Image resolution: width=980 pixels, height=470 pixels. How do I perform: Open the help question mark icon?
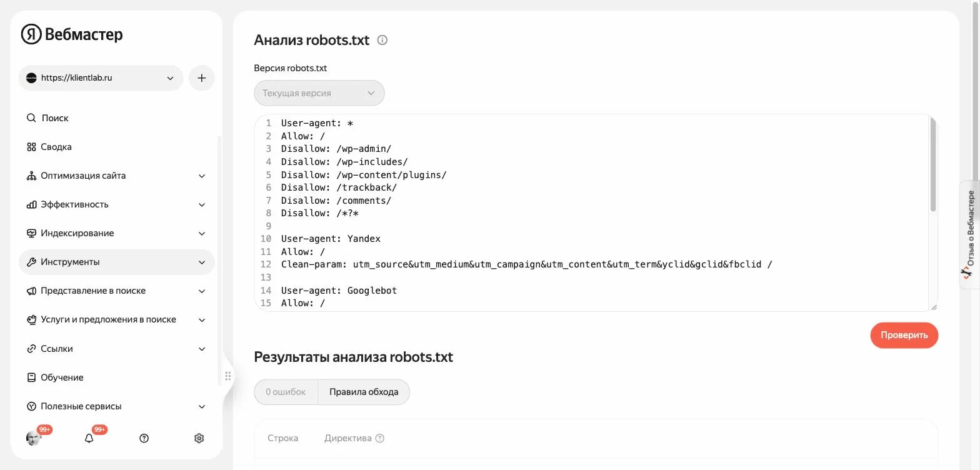click(144, 438)
